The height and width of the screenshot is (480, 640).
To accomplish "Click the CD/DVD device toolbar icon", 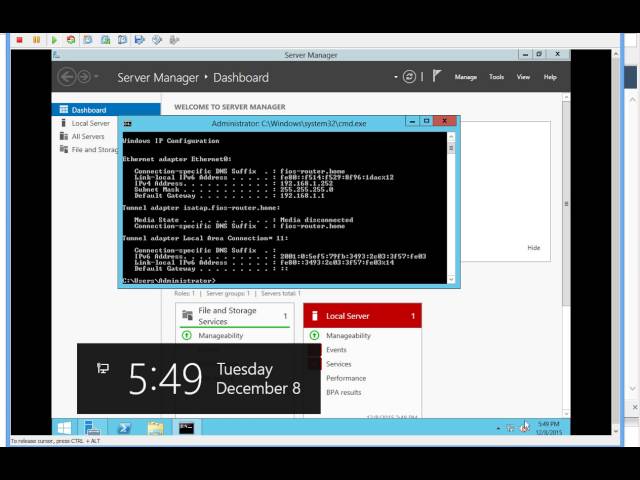I will [157, 40].
